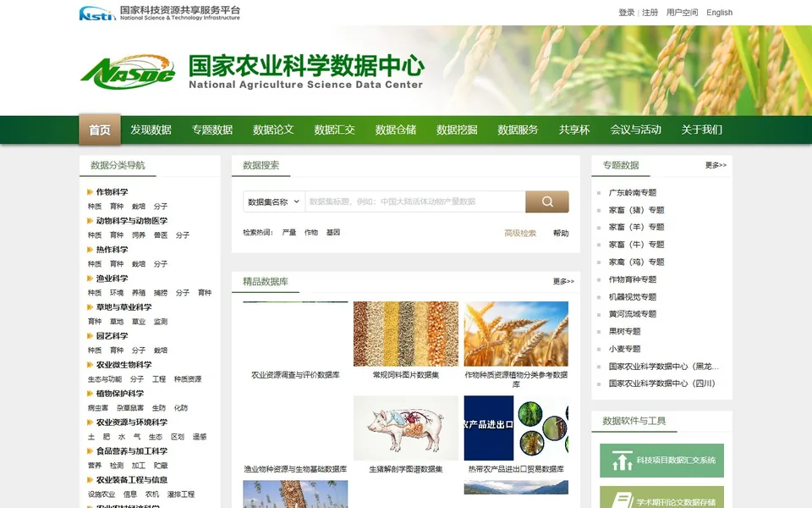Click arrow icon beside 农业微生物科学
Image resolution: width=812 pixels, height=508 pixels.
[x=91, y=364]
